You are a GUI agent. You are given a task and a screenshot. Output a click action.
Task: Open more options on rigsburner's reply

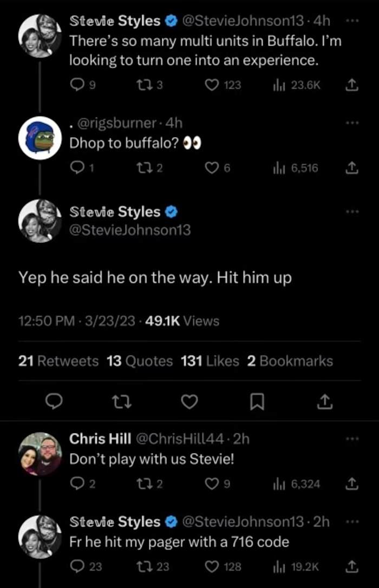(352, 122)
